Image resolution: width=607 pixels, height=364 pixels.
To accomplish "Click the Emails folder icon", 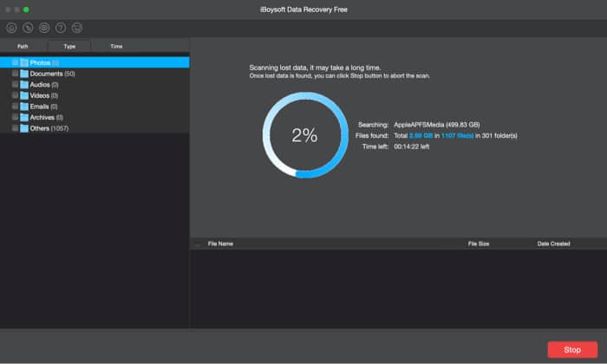I will pyautogui.click(x=24, y=107).
